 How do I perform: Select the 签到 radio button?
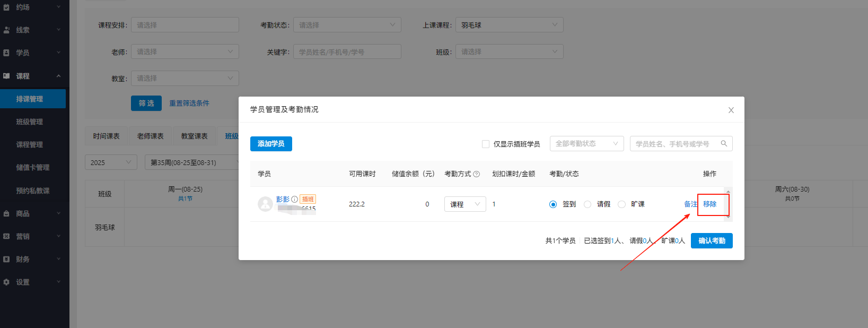(x=553, y=204)
